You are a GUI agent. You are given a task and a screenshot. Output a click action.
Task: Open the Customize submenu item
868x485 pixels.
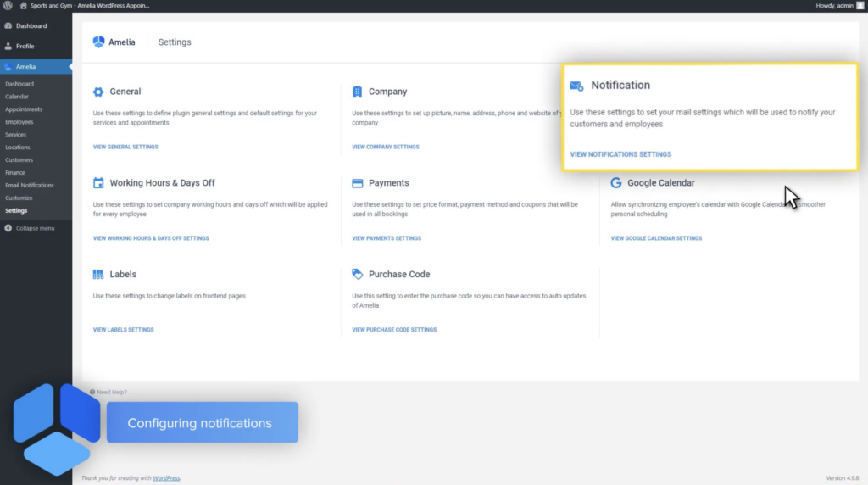tap(19, 198)
